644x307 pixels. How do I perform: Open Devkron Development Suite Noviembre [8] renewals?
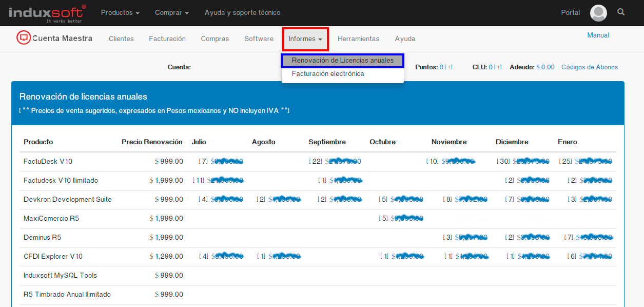coord(465,200)
